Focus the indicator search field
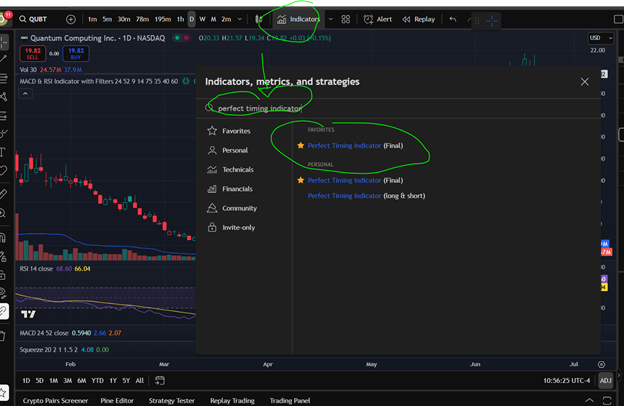Image resolution: width=624 pixels, height=406 pixels. point(398,108)
